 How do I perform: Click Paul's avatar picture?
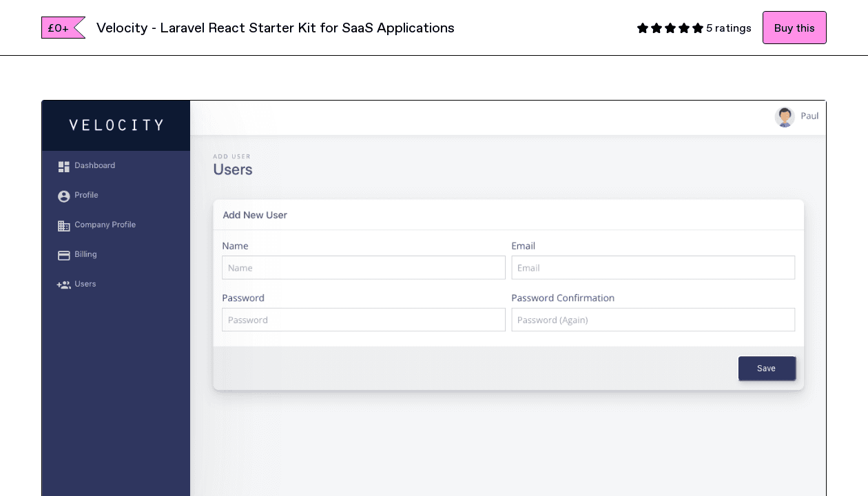pos(785,116)
